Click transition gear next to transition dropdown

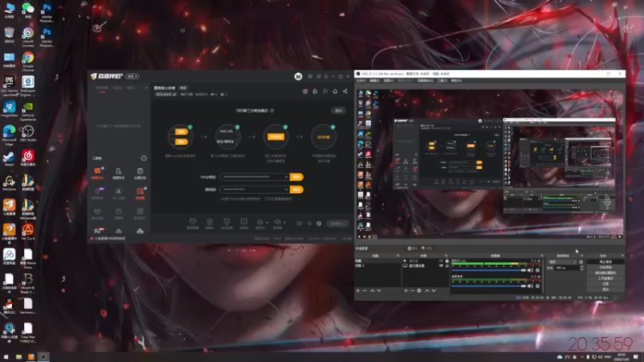pyautogui.click(x=580, y=261)
